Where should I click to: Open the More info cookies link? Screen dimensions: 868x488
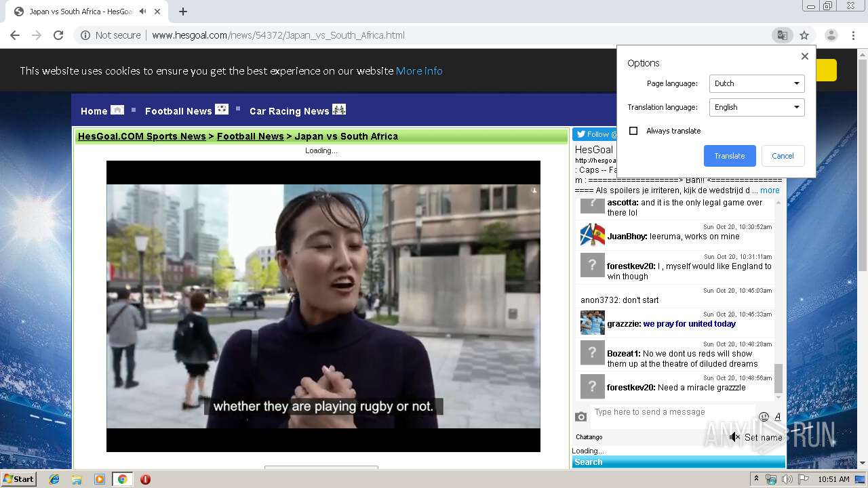(419, 70)
